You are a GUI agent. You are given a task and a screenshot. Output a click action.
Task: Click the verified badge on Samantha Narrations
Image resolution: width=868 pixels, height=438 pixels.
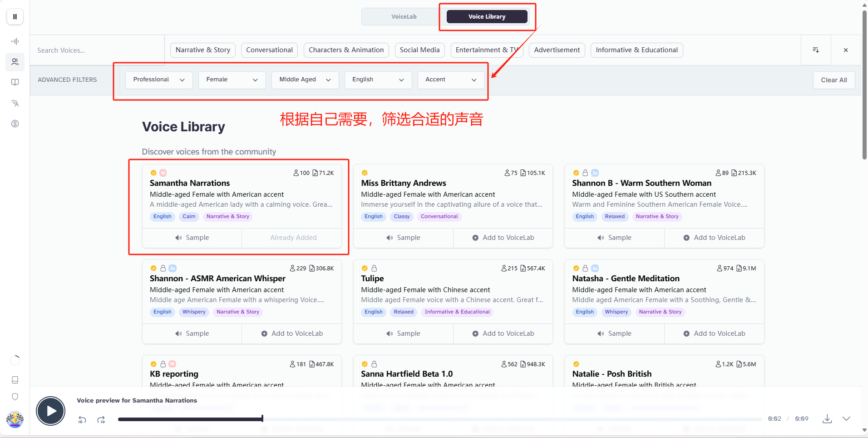[x=153, y=173]
